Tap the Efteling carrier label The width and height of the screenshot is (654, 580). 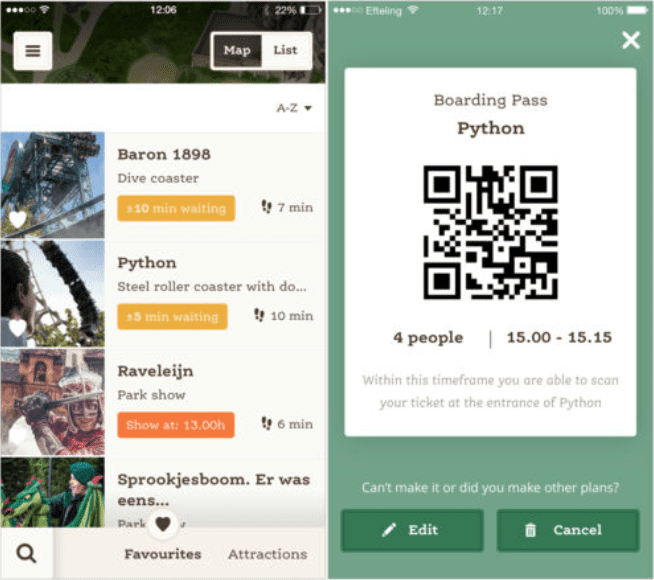pyautogui.click(x=383, y=11)
